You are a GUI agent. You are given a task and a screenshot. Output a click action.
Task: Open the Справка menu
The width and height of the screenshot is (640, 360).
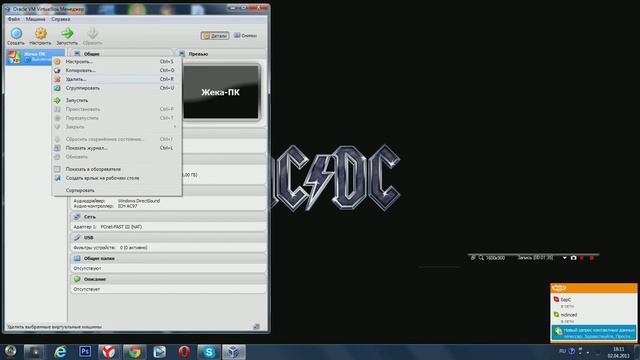pyautogui.click(x=60, y=19)
